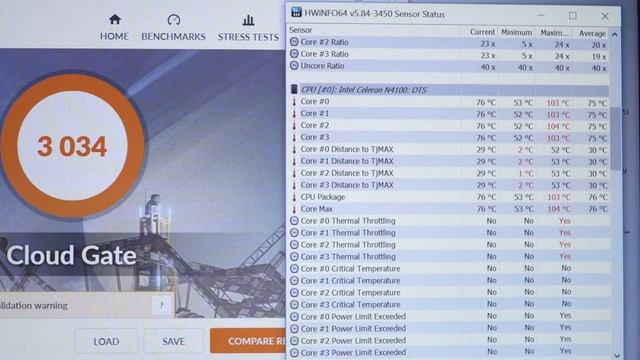Screen dimensions: 640x360
Task: Click the 104 °C maximum value for Core #2
Action: click(558, 126)
